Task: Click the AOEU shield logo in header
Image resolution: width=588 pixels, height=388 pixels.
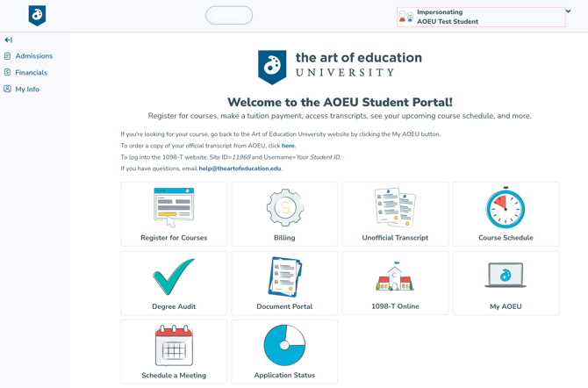Action: [x=37, y=15]
